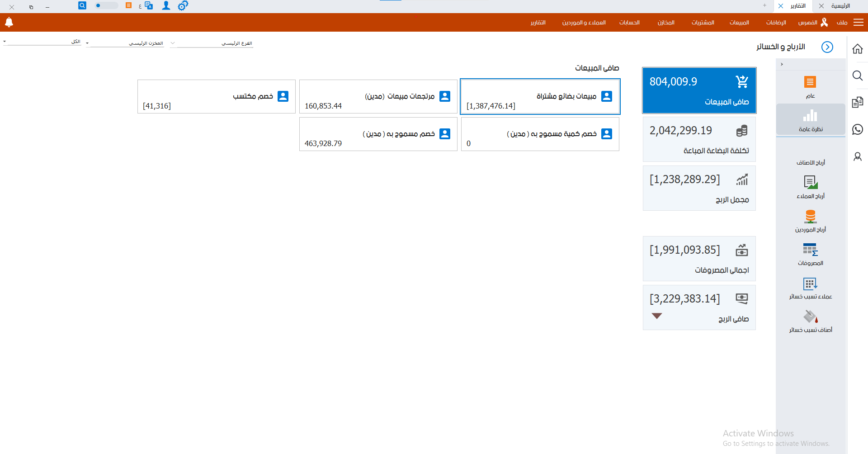
Task: Open أرباح العملاء customer profits report
Action: pyautogui.click(x=810, y=187)
